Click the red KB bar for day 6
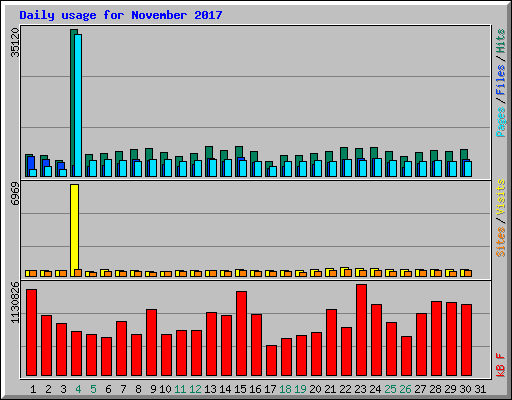Viewport: 512px width, 400px height. [106, 357]
